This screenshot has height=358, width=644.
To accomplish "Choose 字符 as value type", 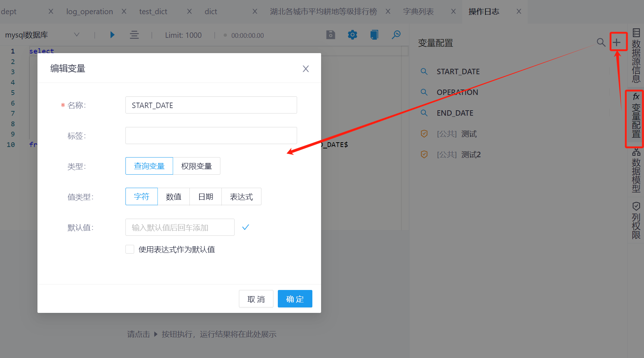I will [x=141, y=196].
